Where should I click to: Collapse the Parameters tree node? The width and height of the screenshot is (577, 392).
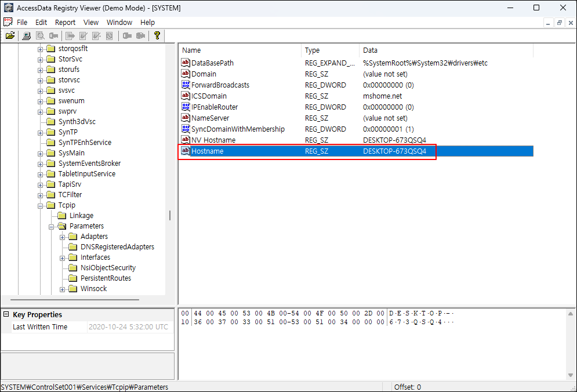click(51, 227)
